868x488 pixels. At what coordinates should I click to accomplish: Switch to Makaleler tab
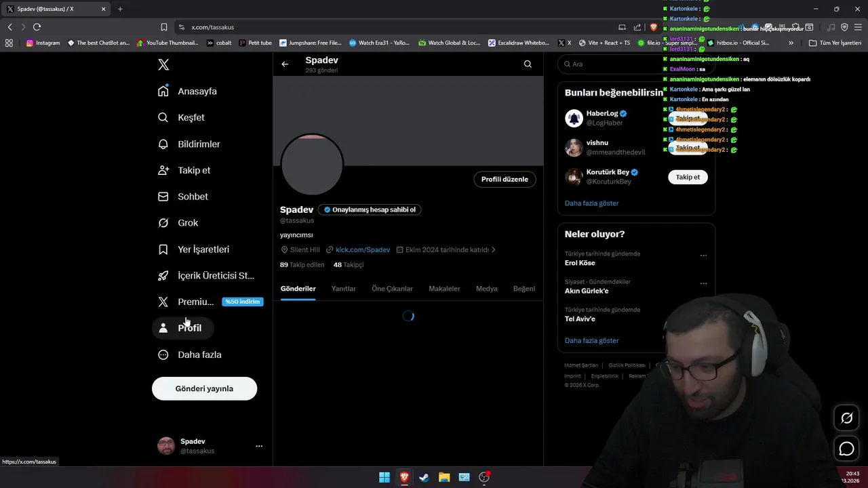(444, 289)
